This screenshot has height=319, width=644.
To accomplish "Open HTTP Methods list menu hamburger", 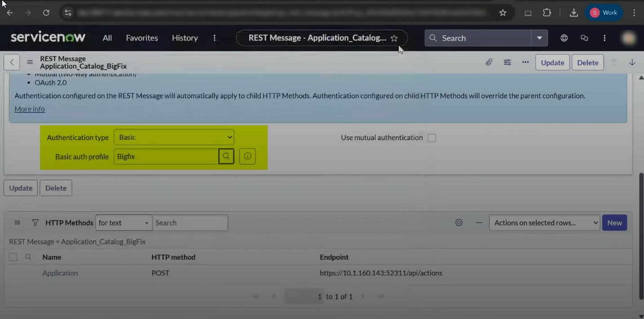I will [17, 222].
